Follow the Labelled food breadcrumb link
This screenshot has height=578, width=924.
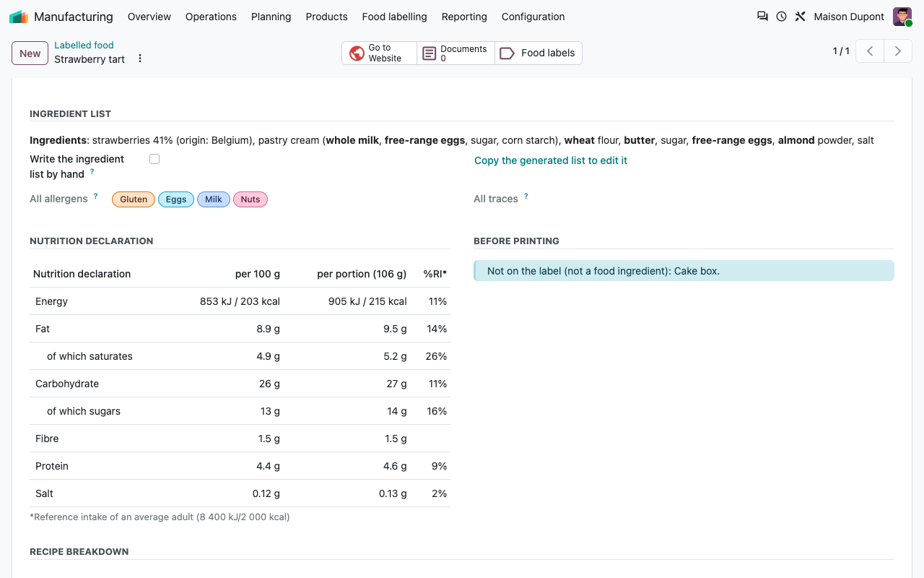coord(84,45)
